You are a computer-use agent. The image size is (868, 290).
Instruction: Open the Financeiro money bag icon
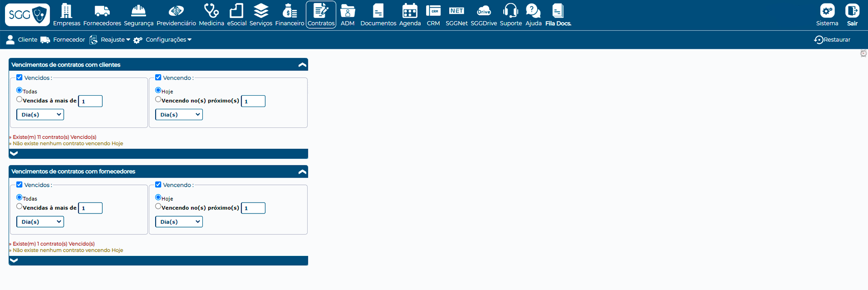pos(289,11)
